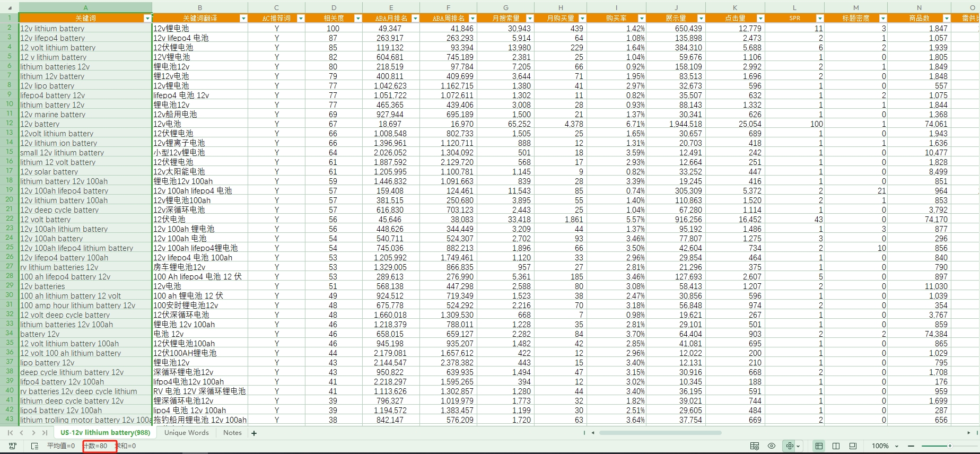
Task: Select row 22 header
Action: 9,219
